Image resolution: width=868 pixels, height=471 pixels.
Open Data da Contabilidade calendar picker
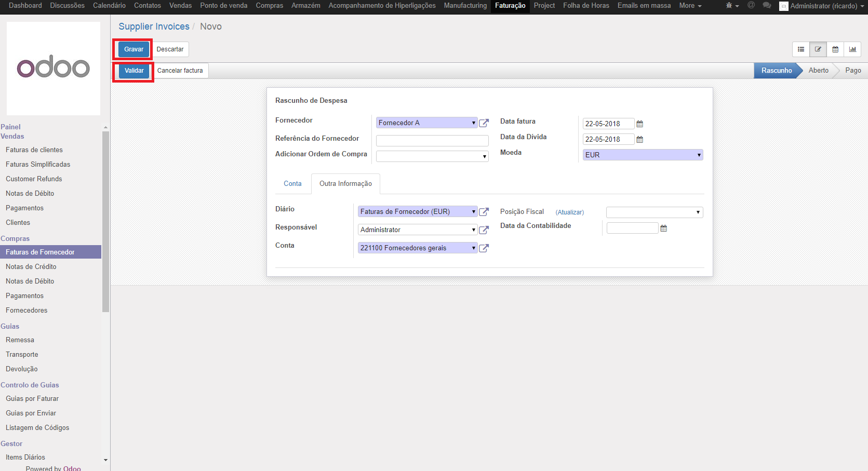[663, 228]
